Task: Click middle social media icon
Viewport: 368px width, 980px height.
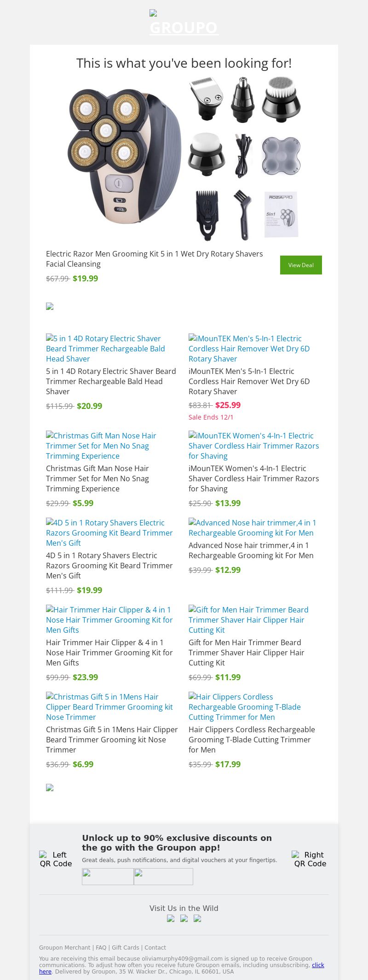Action: (x=184, y=918)
